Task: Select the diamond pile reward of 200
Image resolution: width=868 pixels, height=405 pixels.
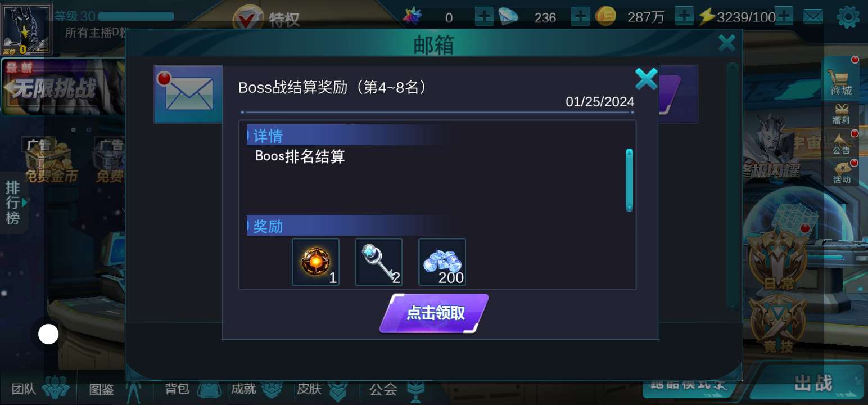Action: (442, 262)
